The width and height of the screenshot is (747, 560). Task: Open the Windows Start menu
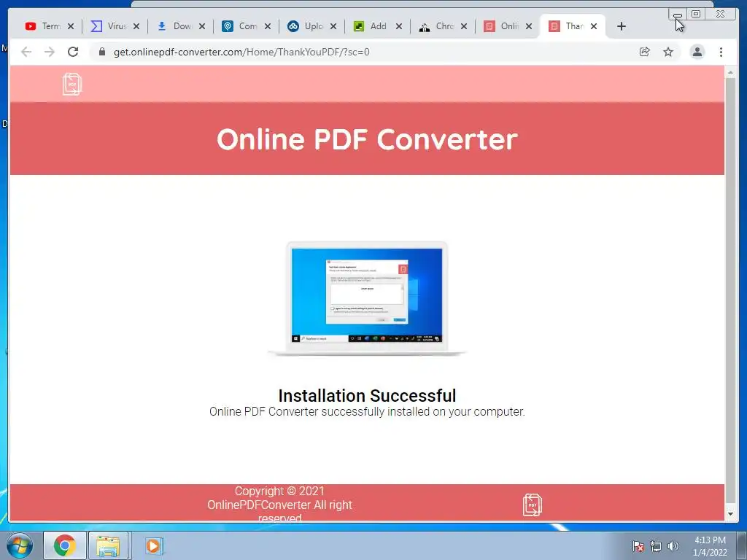19,545
